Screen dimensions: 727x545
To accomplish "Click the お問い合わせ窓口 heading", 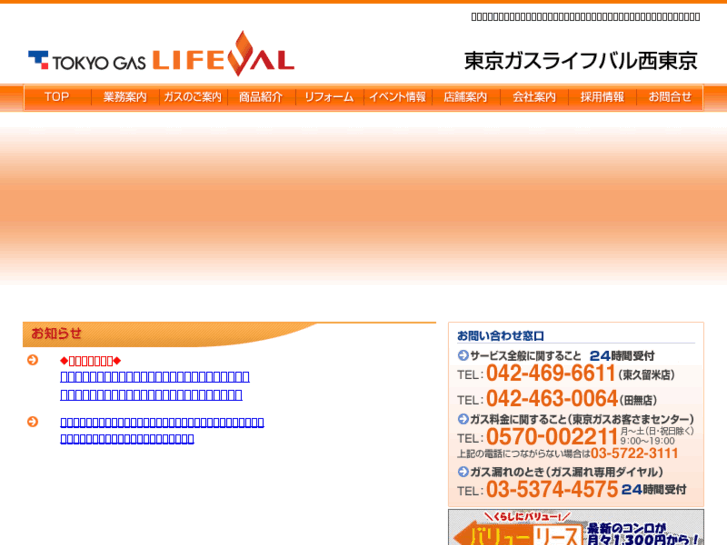I will click(x=500, y=335).
